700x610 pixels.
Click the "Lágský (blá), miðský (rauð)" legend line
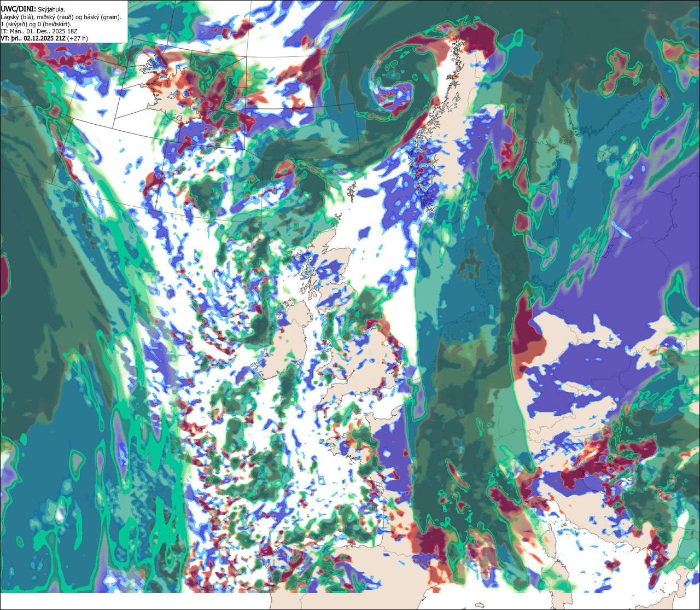click(61, 17)
